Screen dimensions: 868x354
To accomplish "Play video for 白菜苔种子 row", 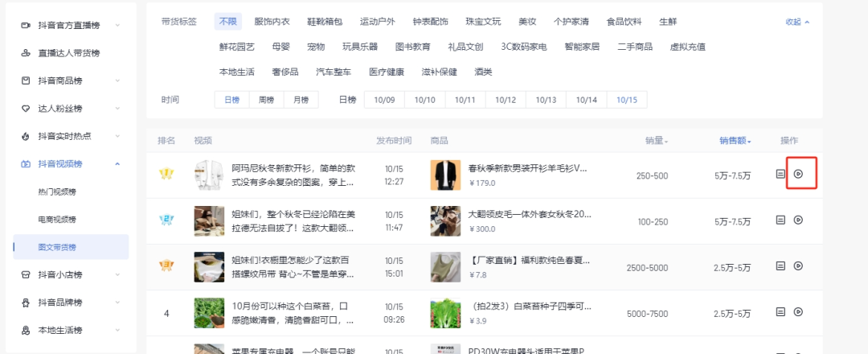I will coord(798,312).
